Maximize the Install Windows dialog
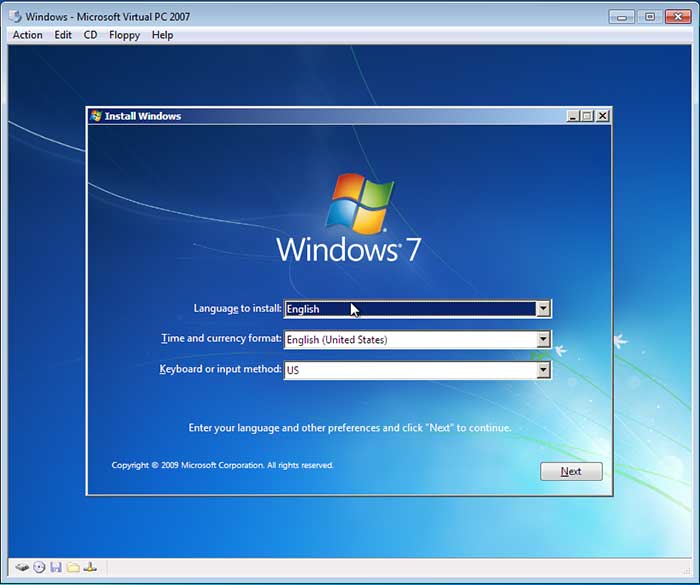This screenshot has height=585, width=700. (x=588, y=116)
